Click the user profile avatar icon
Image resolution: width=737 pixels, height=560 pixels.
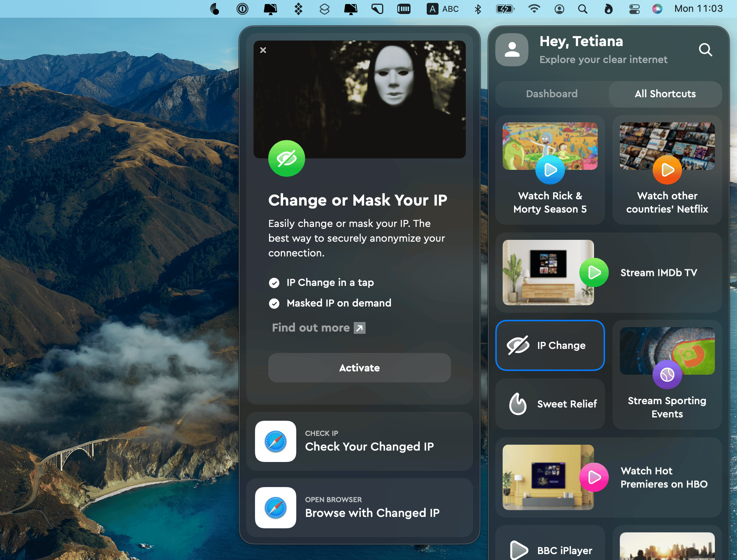512,50
